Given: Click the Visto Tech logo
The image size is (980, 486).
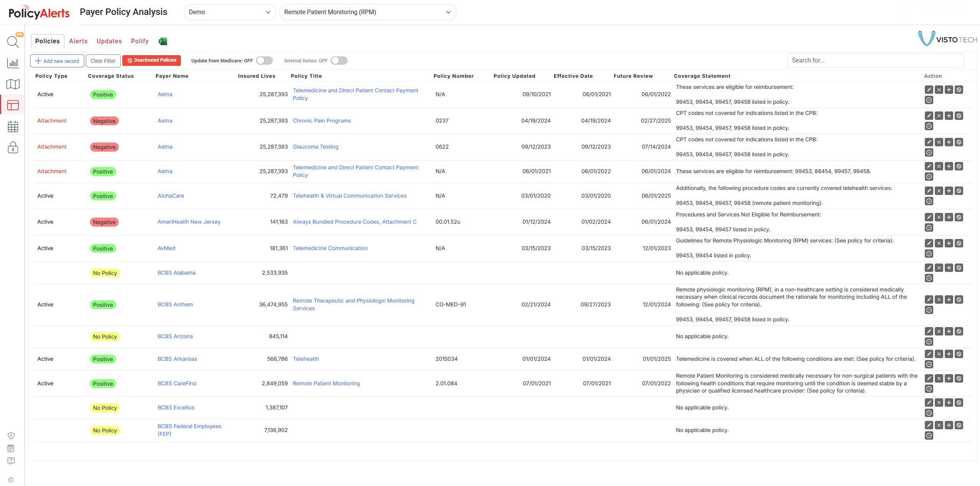Looking at the screenshot, I should click(x=947, y=39).
